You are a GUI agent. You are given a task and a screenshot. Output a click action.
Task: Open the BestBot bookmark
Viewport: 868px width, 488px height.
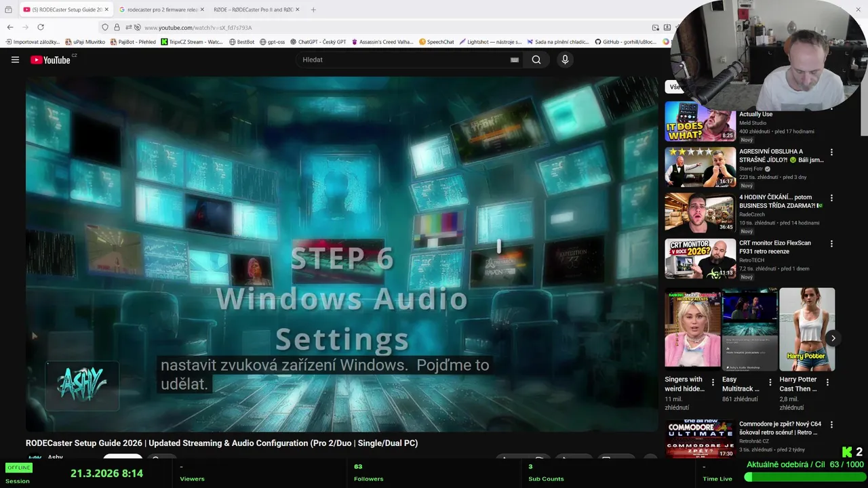coord(242,42)
